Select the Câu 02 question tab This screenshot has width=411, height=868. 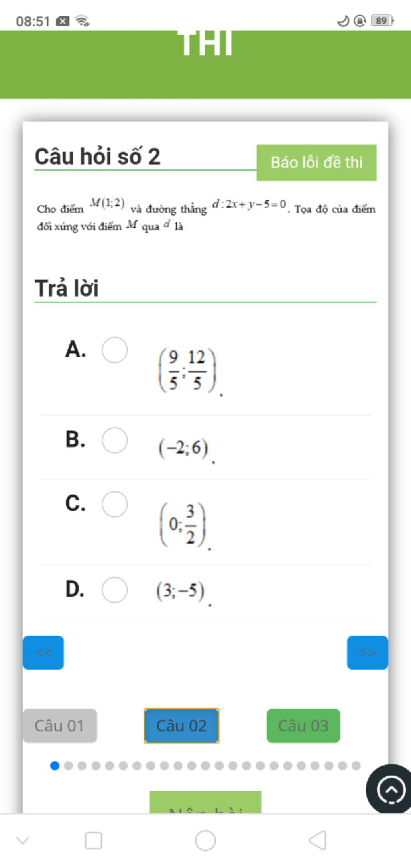click(x=181, y=725)
